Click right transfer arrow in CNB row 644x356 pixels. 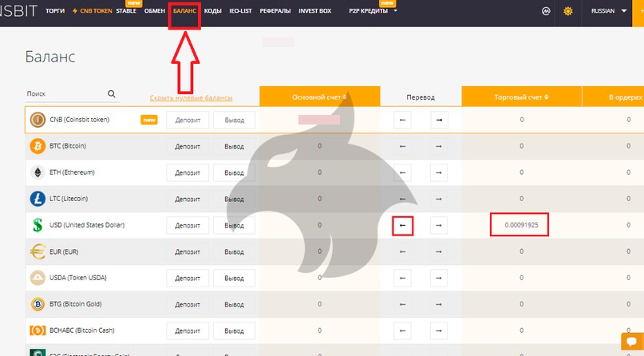click(x=439, y=120)
